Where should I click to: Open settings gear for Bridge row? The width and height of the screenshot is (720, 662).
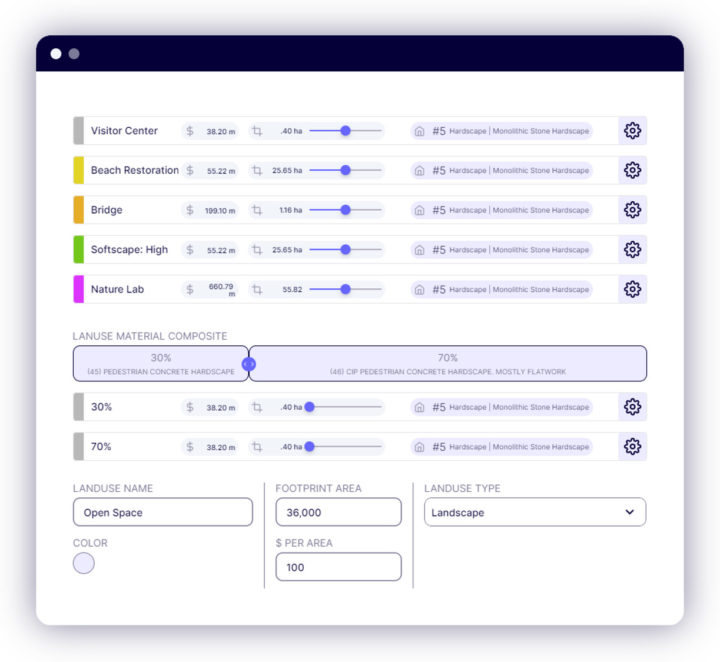pos(632,210)
